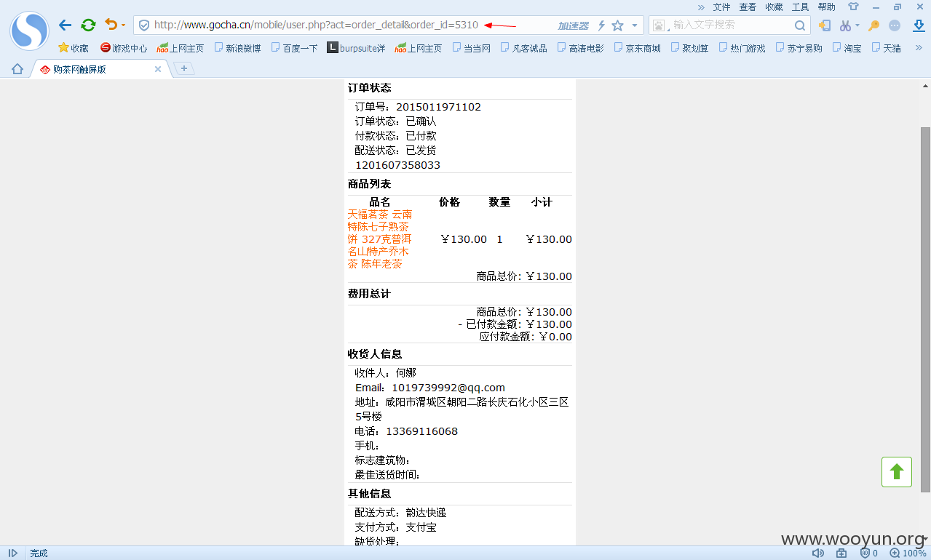Open the 当当网 bookmark

[x=471, y=48]
